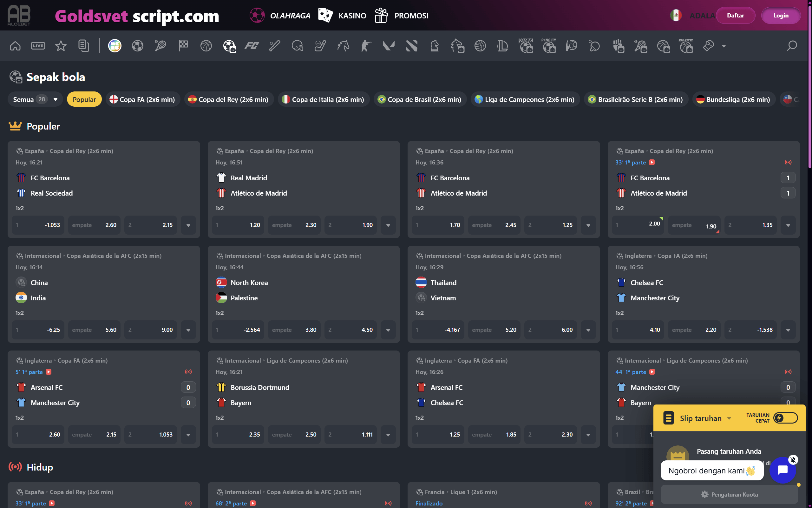This screenshot has width=812, height=508.
Task: Select Brasileirão Serie B (2x6 min) filter
Action: (636, 99)
